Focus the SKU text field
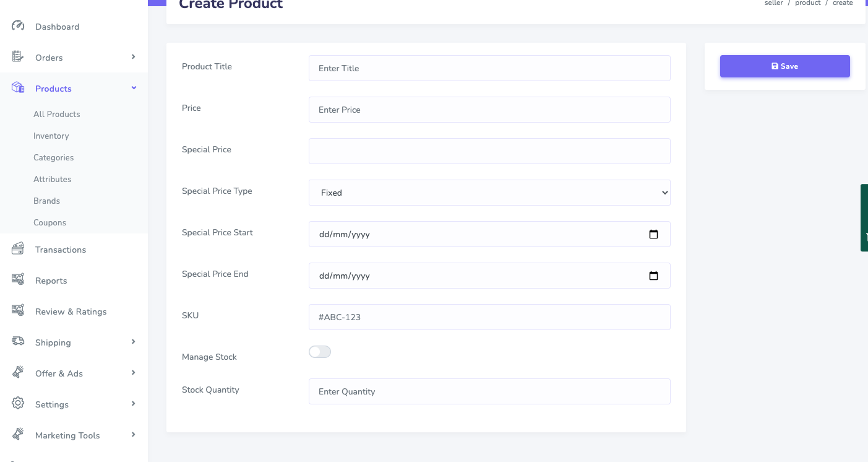This screenshot has height=462, width=868. [x=489, y=317]
